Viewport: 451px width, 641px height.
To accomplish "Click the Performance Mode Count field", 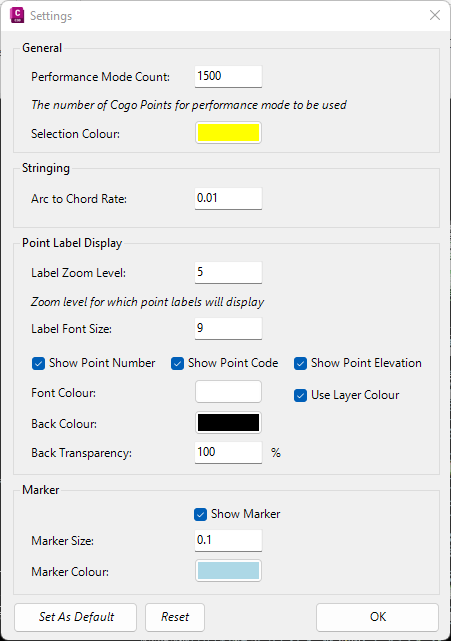I will coord(228,76).
